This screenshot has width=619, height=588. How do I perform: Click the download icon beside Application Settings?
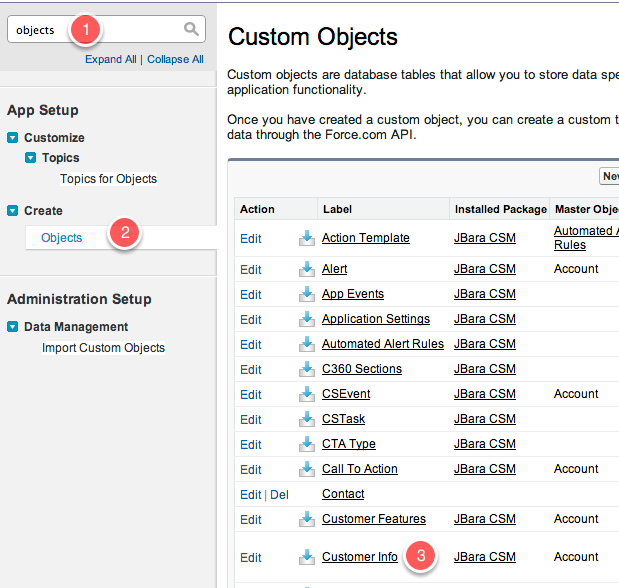coord(307,319)
